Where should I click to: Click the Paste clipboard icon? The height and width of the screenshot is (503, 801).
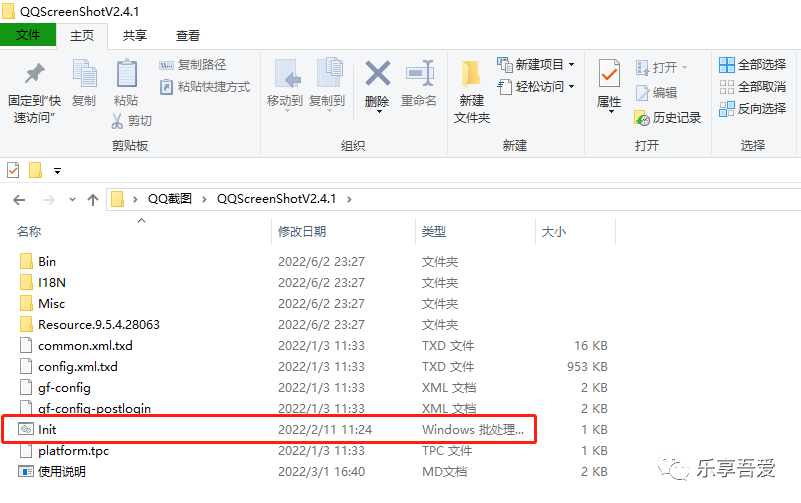[x=126, y=74]
